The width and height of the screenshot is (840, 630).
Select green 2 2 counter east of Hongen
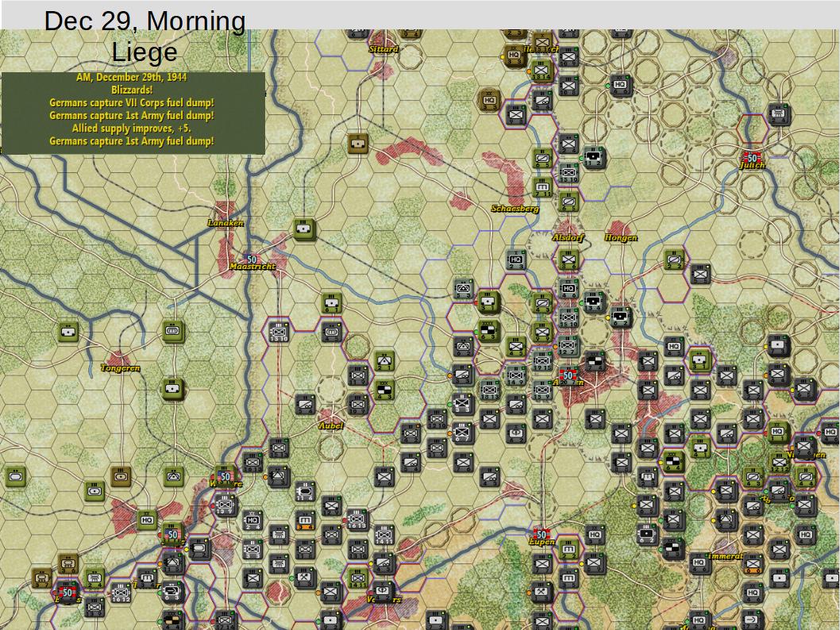coord(675,260)
